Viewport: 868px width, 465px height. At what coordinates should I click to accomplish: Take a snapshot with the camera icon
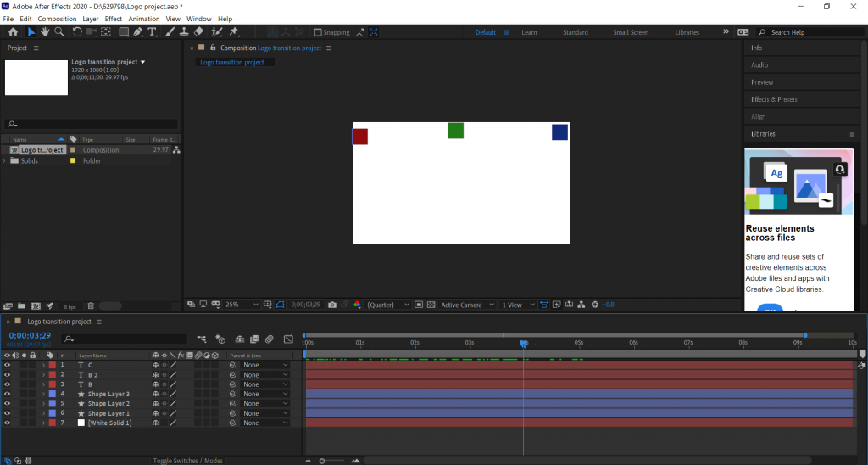pos(332,305)
